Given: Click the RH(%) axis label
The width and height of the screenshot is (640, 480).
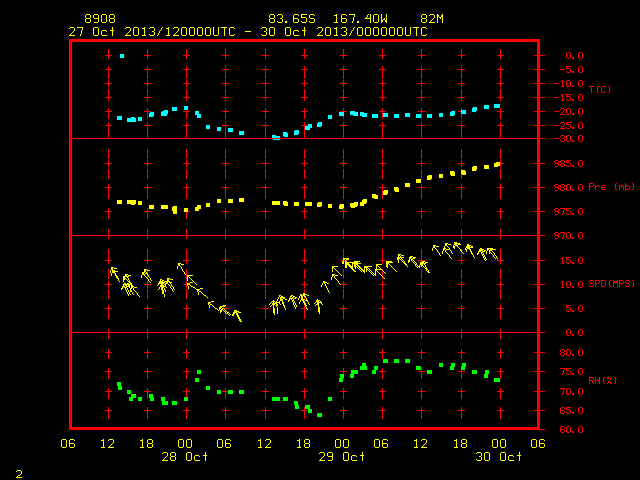Looking at the screenshot, I should 602,381.
